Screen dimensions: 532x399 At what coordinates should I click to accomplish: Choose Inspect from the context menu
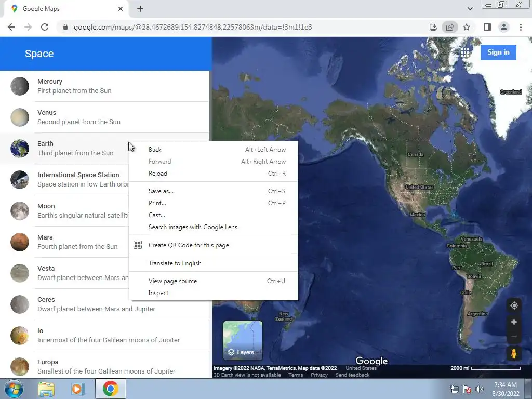214,293
